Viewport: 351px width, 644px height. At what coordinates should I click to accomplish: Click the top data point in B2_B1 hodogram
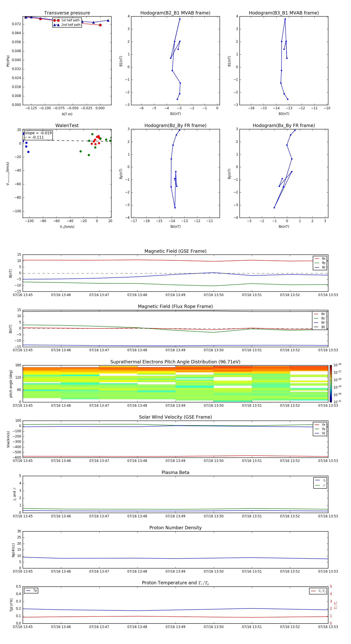click(x=180, y=19)
